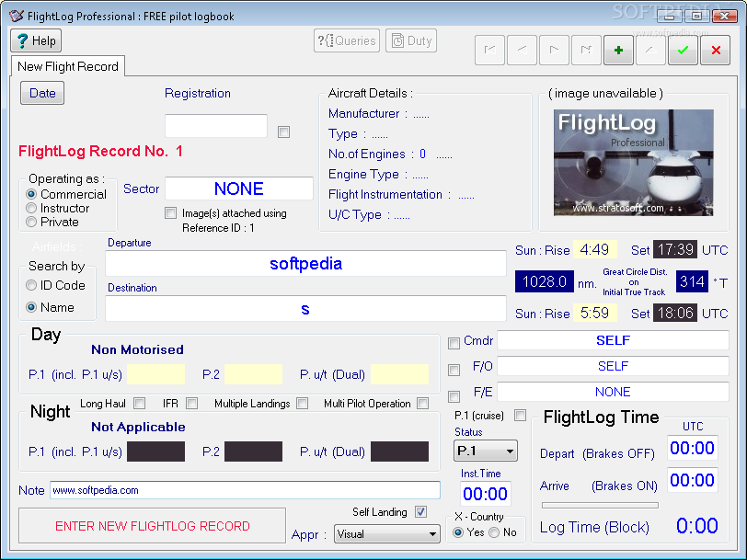This screenshot has height=560, width=747.
Task: Click Day P.1 time field
Action: (155, 374)
